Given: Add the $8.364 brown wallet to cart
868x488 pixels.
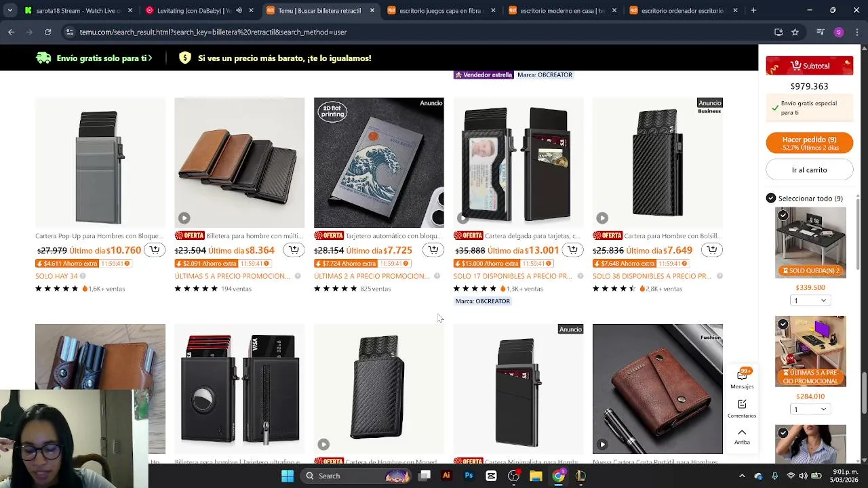Looking at the screenshot, I should [x=294, y=250].
